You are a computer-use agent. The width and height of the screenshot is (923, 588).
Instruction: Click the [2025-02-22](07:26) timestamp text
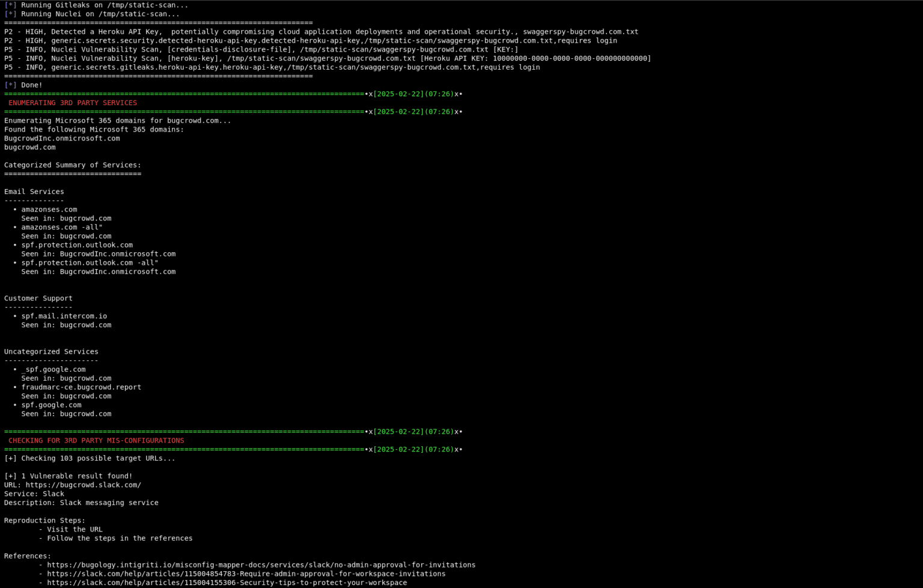pos(413,94)
